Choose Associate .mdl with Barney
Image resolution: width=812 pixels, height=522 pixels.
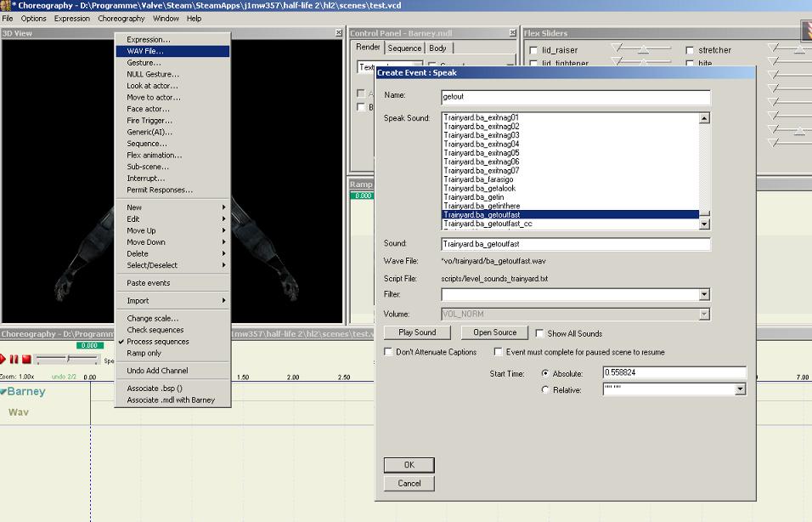pos(172,400)
